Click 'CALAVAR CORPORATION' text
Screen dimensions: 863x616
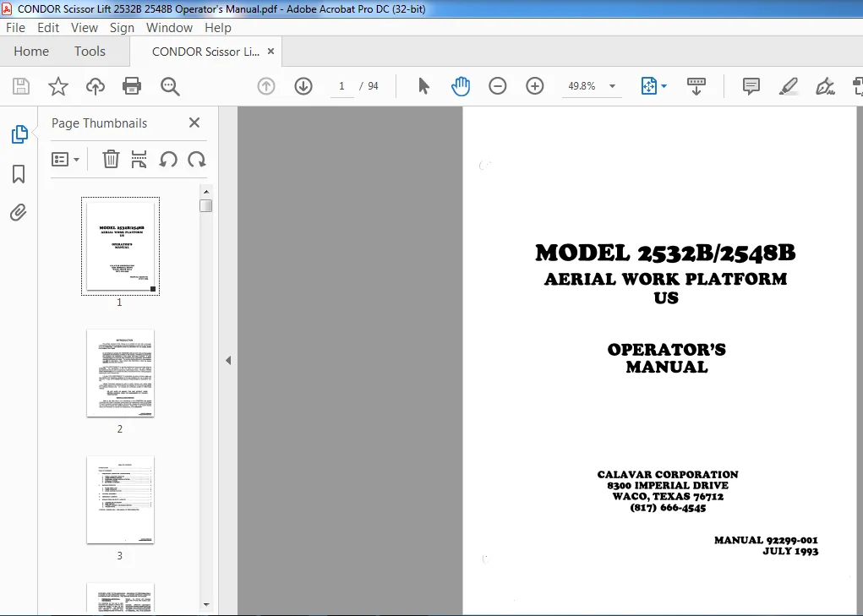(x=668, y=474)
